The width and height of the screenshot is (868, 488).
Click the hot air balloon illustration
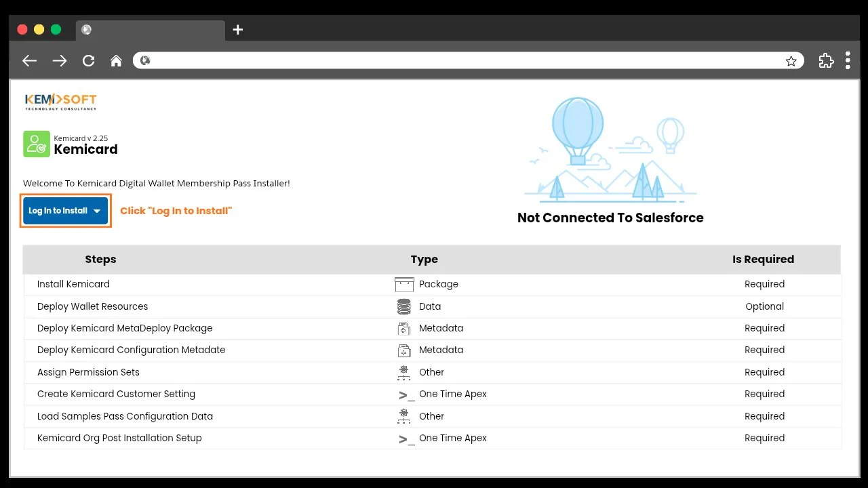click(x=577, y=131)
